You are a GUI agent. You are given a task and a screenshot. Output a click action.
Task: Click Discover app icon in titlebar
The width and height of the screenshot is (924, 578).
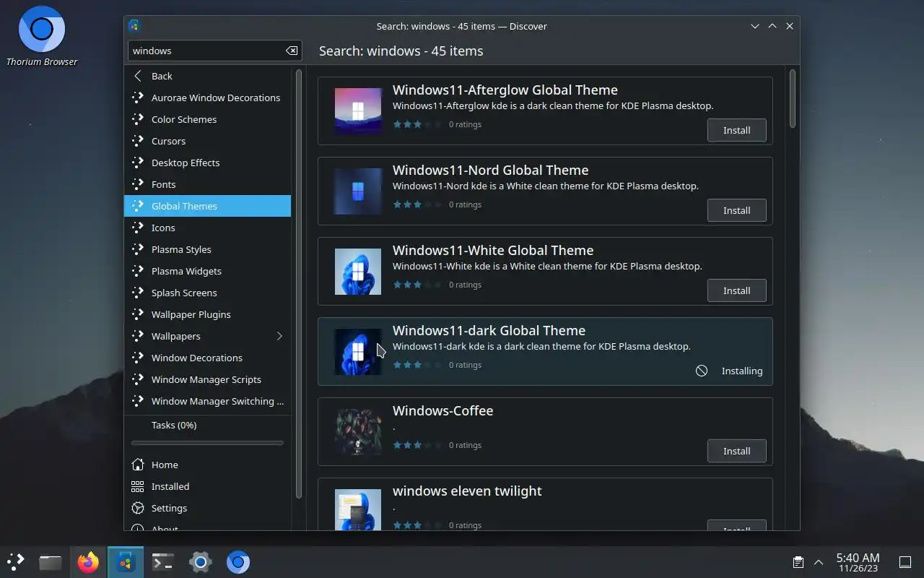pyautogui.click(x=134, y=26)
